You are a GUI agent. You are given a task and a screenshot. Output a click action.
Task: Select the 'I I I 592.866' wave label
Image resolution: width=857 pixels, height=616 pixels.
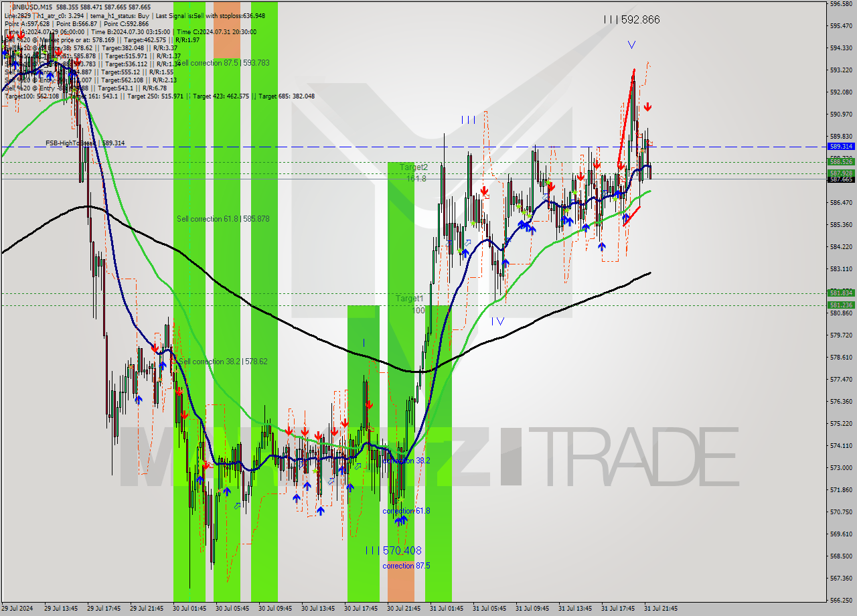point(631,20)
